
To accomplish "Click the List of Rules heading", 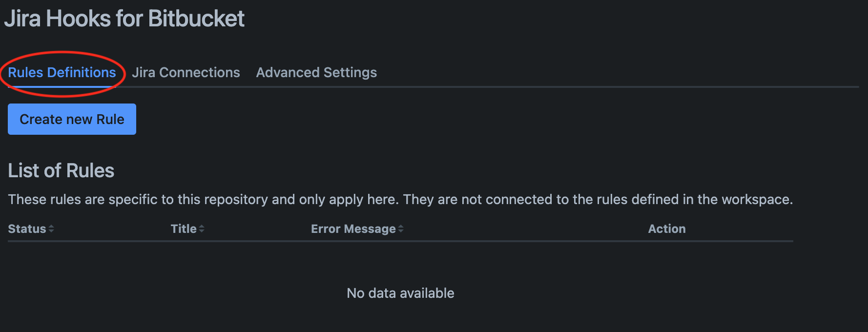I will [61, 171].
